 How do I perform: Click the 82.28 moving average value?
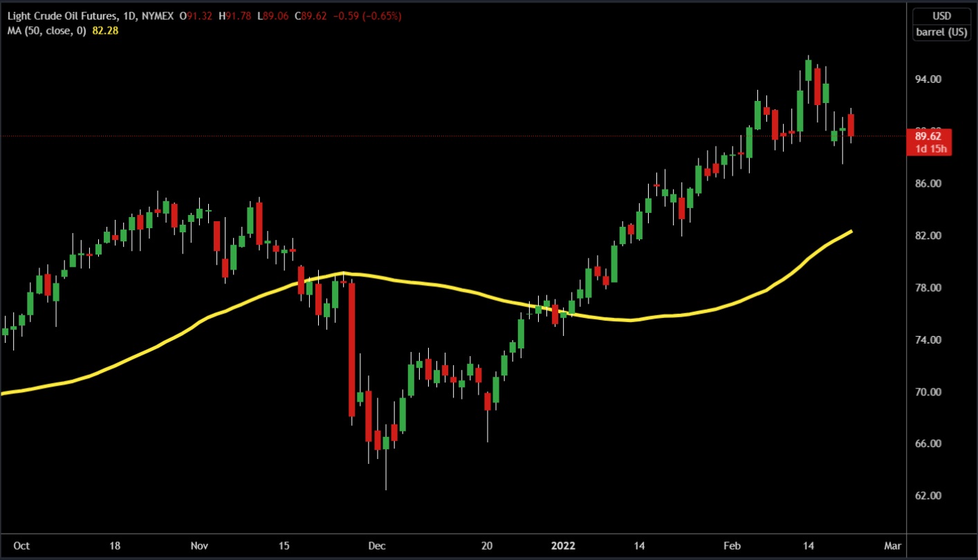click(x=104, y=30)
